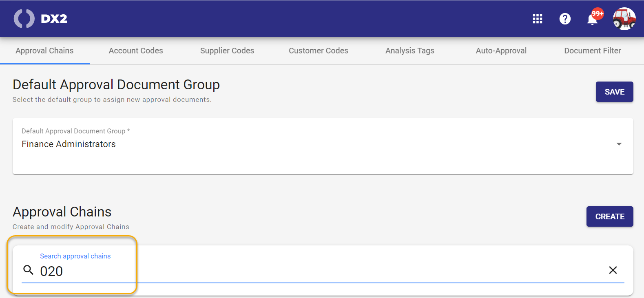Click the DX2 parentheses logo icon
The height and width of the screenshot is (298, 644).
(x=24, y=19)
